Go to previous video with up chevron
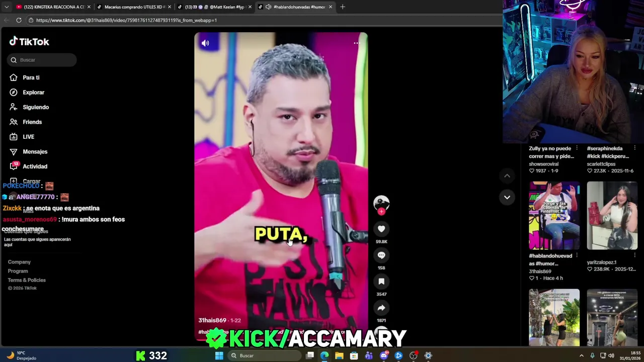This screenshot has height=362, width=644. point(507,175)
